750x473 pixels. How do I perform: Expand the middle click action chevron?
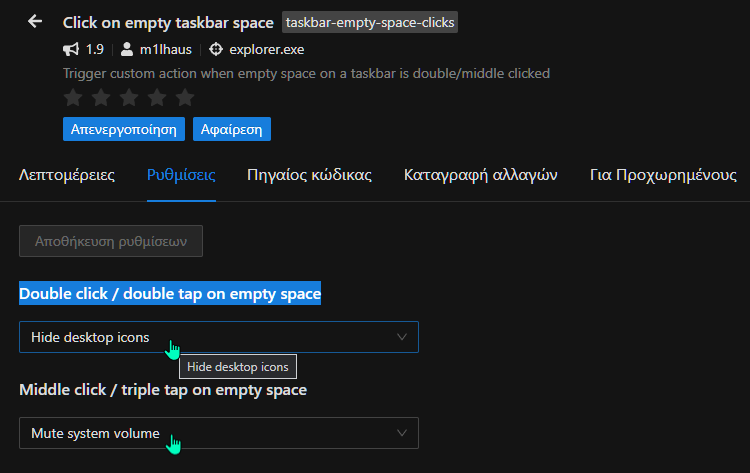(402, 433)
